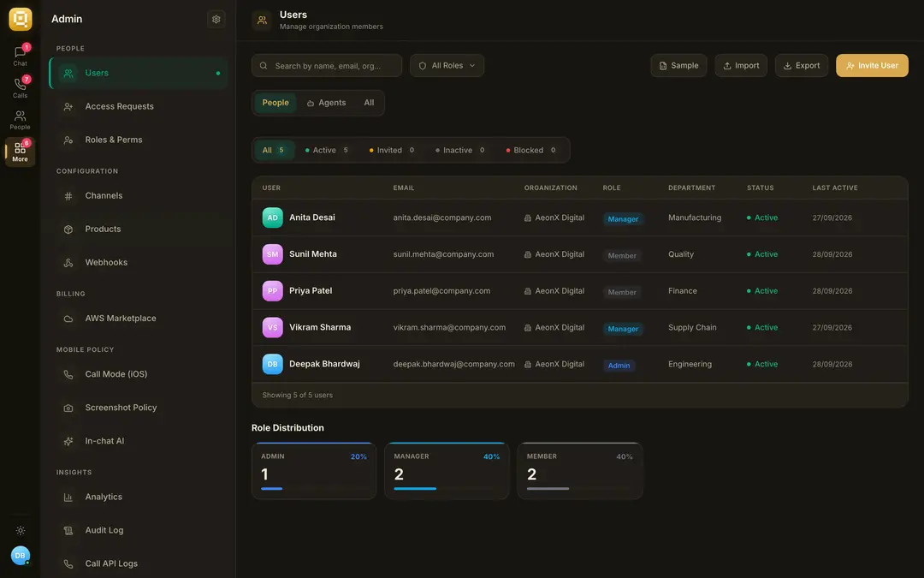The image size is (924, 578).
Task: Click the Webhooks icon in sidebar
Action: (68, 263)
